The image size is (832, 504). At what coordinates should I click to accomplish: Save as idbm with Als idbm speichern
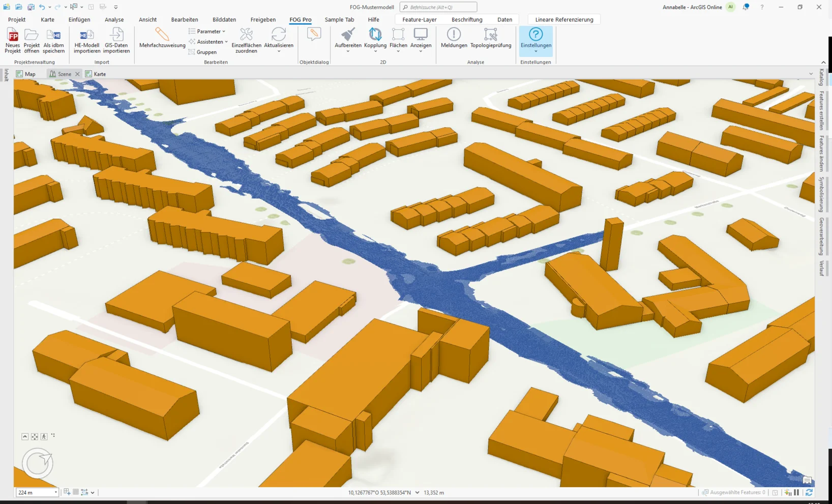[x=53, y=41]
